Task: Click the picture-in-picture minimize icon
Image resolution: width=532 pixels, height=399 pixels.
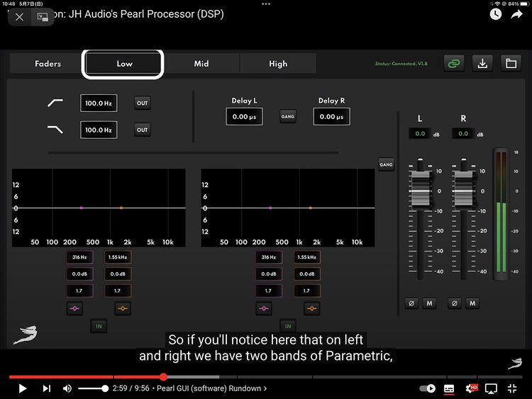Action: pos(43,17)
